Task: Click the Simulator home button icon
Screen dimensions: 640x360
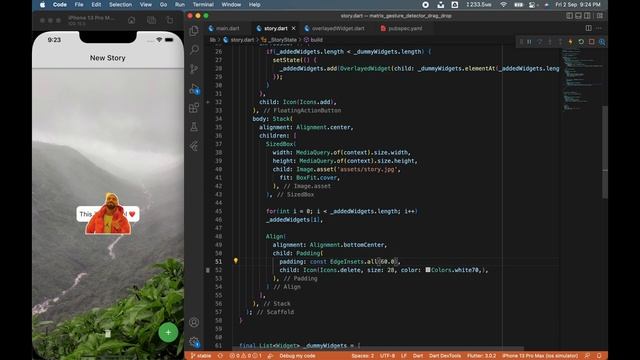Action: (x=131, y=20)
